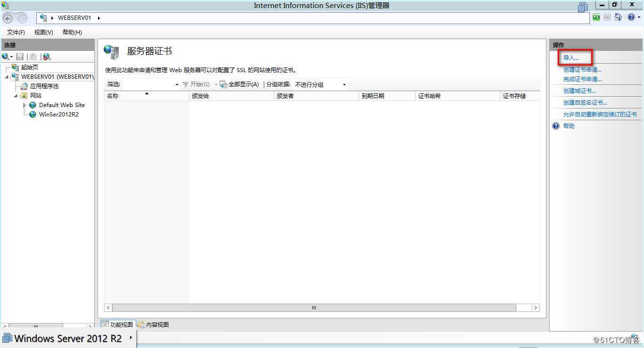Select Default Web Site in the tree

click(62, 105)
